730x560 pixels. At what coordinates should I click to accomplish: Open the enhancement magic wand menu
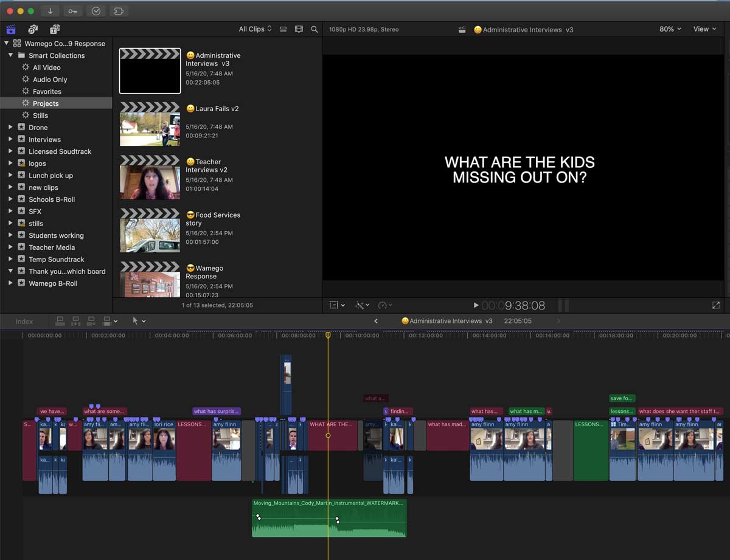(x=362, y=305)
